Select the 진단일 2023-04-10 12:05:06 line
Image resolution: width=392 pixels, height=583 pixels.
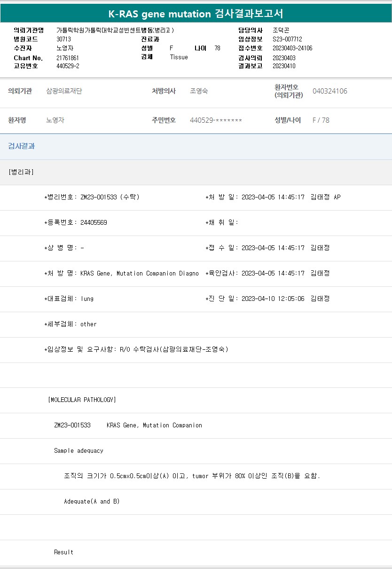pyautogui.click(x=267, y=299)
